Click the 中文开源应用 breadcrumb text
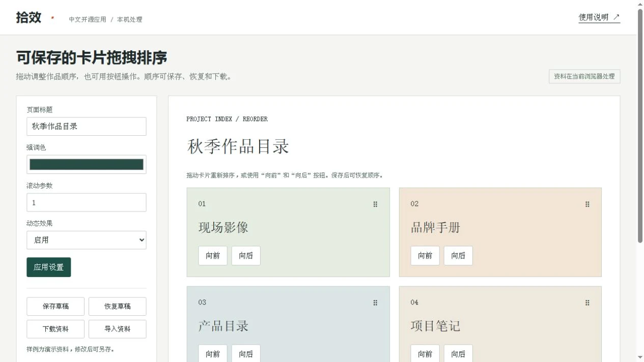Viewport: 644px width, 362px height. (x=88, y=19)
